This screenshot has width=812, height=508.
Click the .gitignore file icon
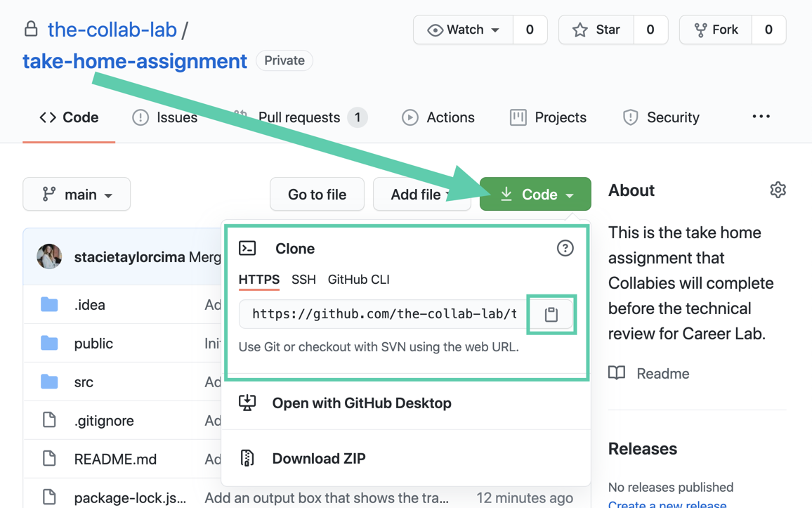point(48,420)
